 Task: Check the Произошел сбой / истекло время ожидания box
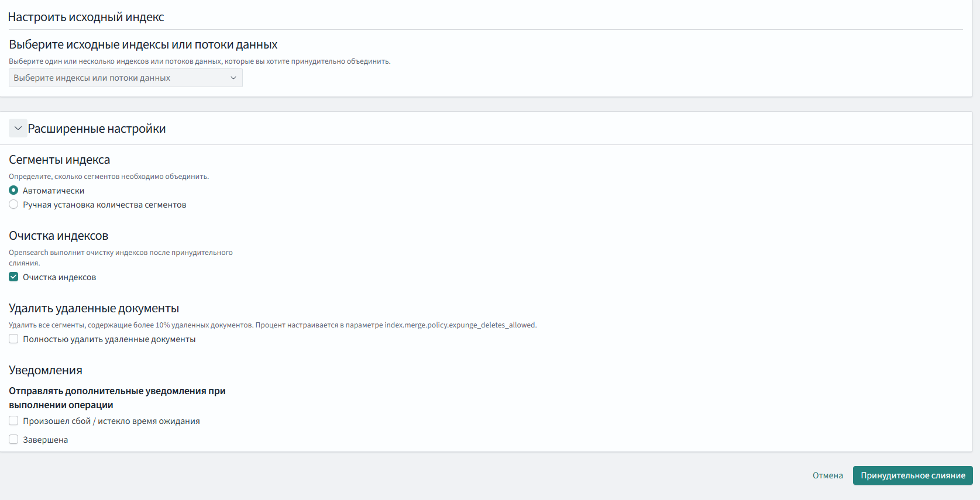tap(13, 421)
